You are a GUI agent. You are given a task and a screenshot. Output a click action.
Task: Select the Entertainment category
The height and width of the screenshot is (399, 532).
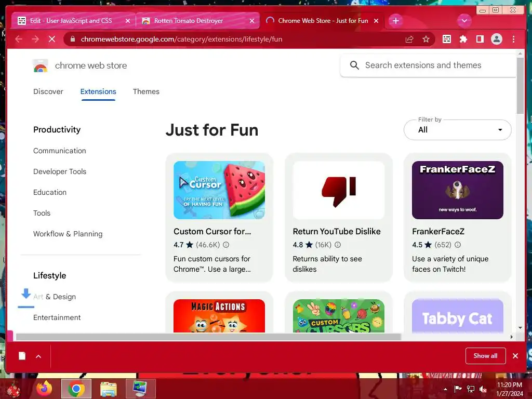pyautogui.click(x=57, y=317)
